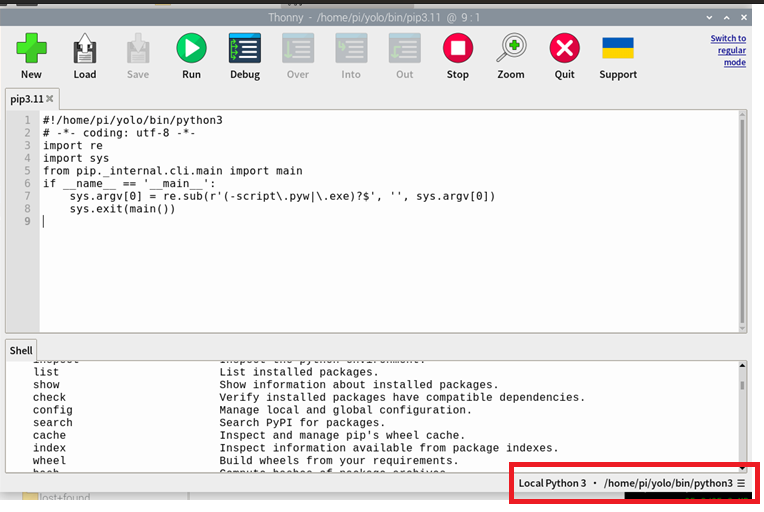Open a file using the Load icon
764x512 pixels.
coord(85,49)
